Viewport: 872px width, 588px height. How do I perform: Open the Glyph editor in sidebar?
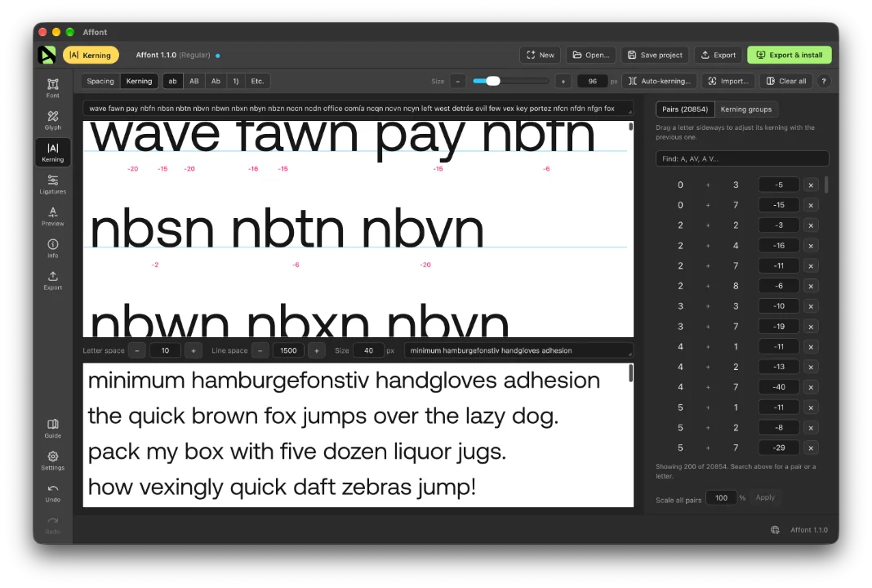click(x=53, y=119)
